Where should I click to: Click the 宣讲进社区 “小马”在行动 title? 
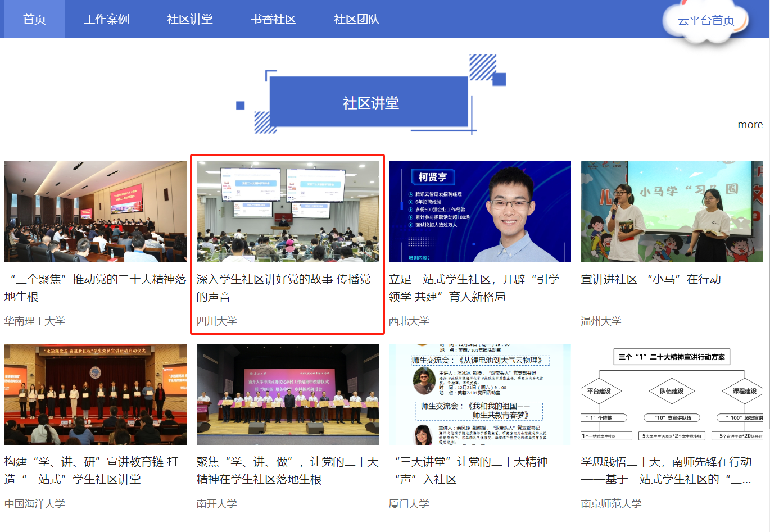(x=650, y=279)
